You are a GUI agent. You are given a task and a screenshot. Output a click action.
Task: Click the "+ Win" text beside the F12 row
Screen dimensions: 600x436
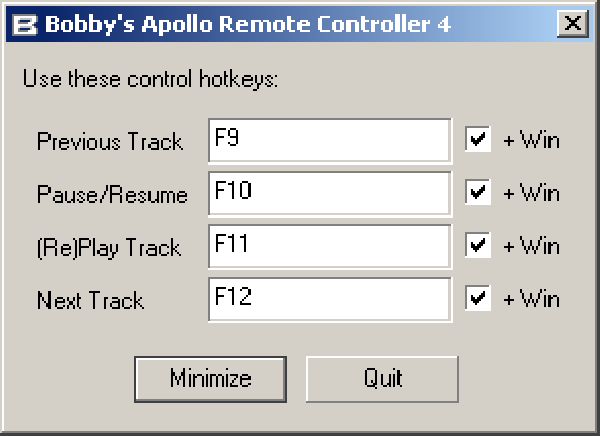[x=531, y=299]
